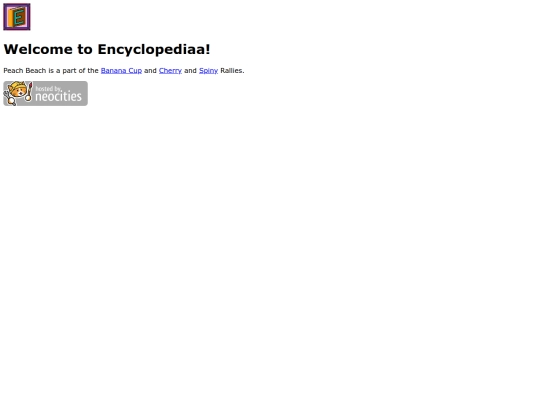Follow the Cherry link
Image resolution: width=540 pixels, height=405 pixels.
pyautogui.click(x=170, y=71)
